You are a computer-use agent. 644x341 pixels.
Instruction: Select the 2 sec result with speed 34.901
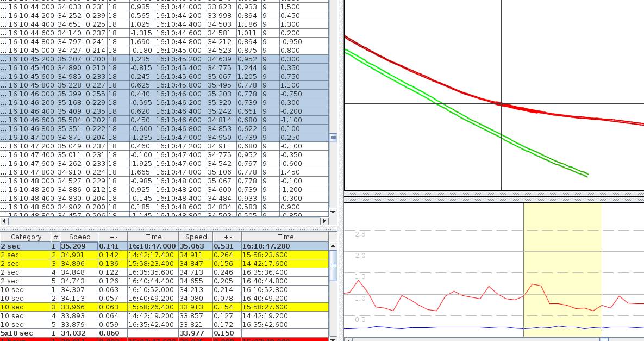[79, 255]
